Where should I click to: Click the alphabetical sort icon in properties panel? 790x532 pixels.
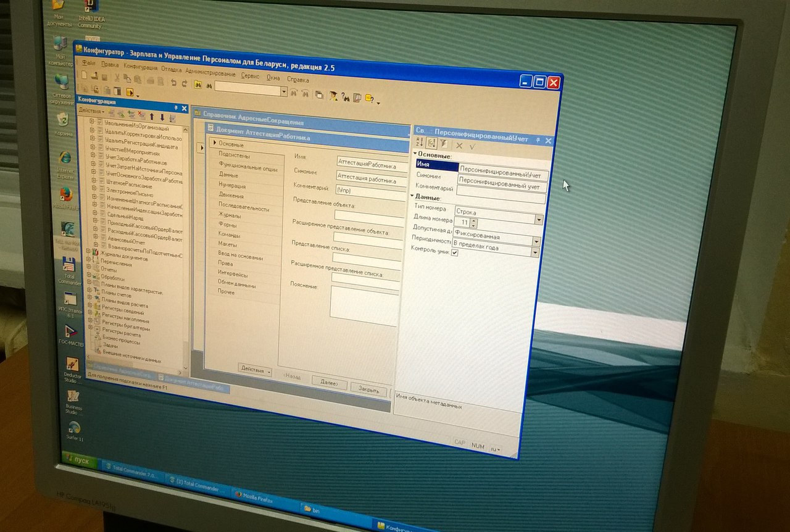[421, 143]
